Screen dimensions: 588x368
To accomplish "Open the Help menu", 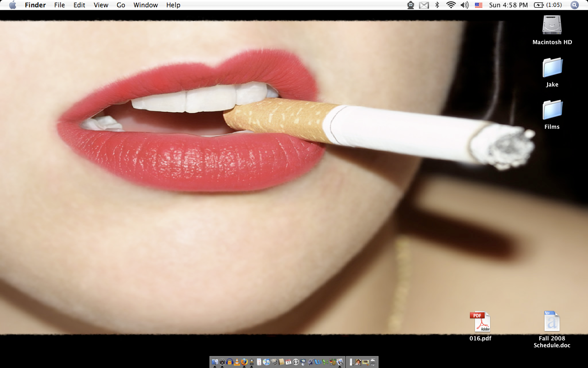I will coord(173,5).
